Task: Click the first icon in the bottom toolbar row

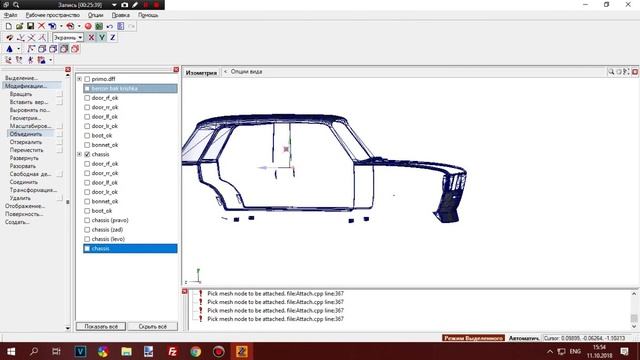Action: pos(9,60)
